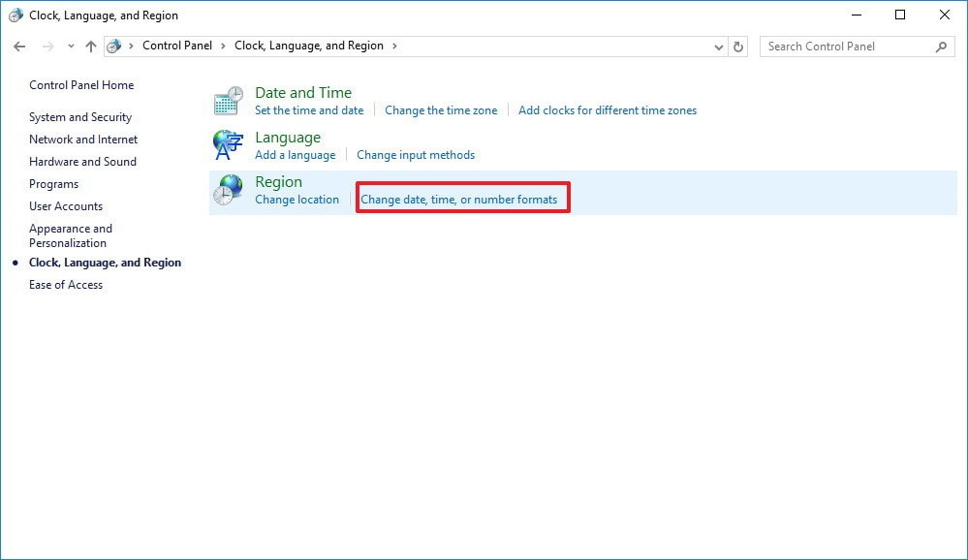
Task: Click Change date, time, or number formats
Action: [458, 200]
